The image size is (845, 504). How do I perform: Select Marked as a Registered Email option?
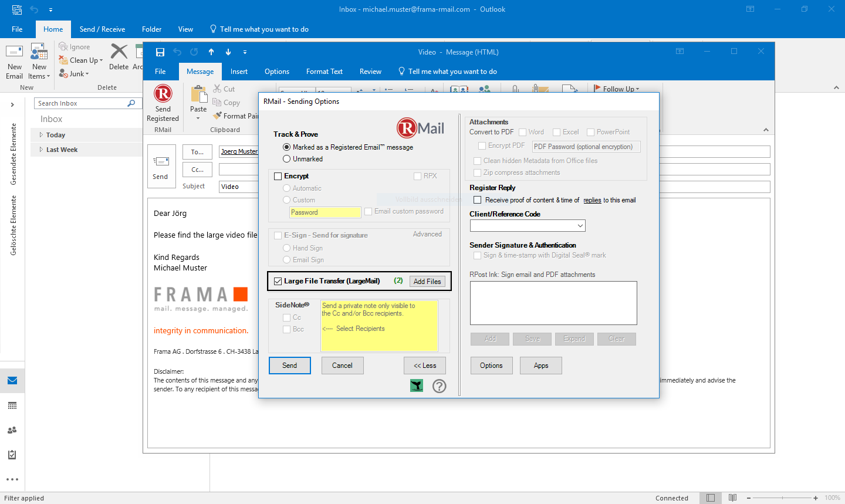287,147
